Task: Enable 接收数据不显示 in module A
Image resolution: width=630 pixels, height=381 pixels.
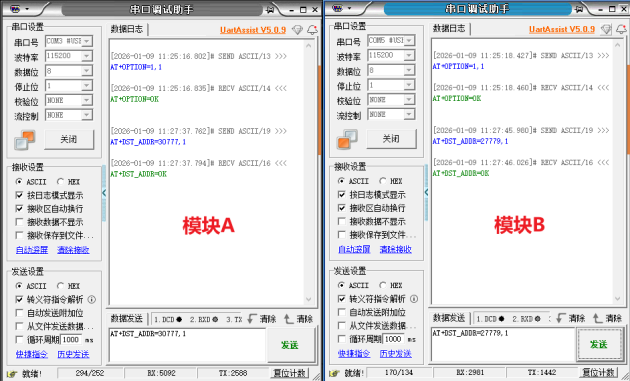Action: (19, 222)
